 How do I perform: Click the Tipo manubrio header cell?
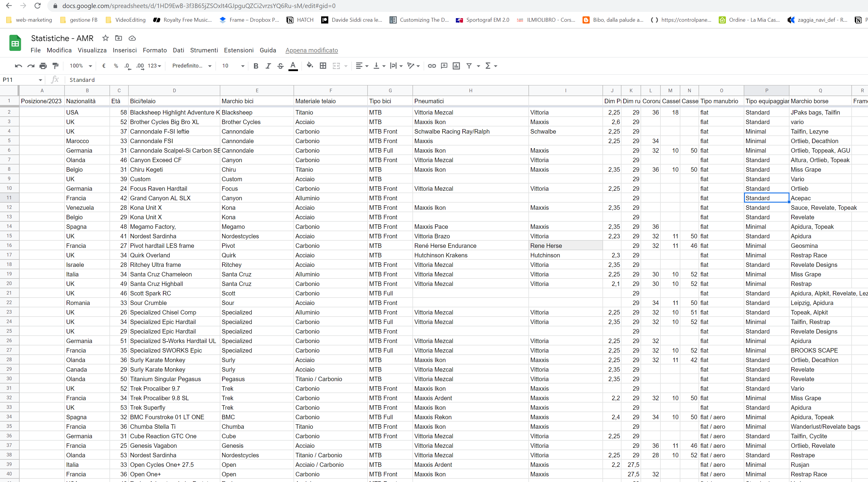coord(721,101)
